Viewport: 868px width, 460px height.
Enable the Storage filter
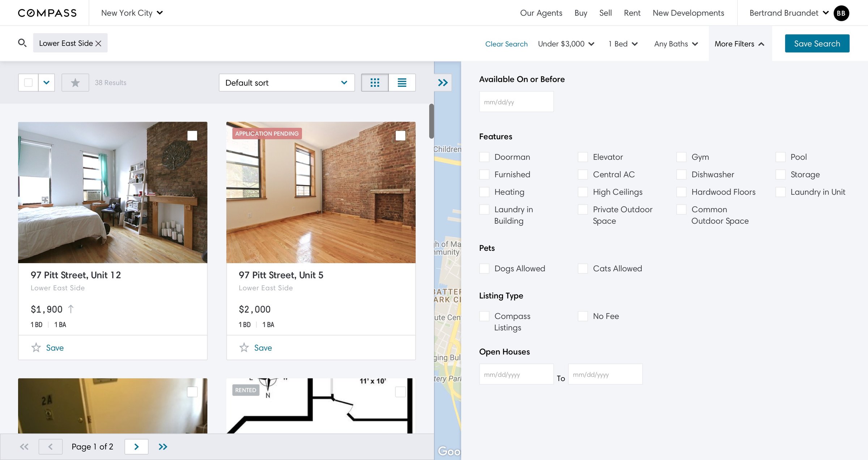click(x=780, y=174)
